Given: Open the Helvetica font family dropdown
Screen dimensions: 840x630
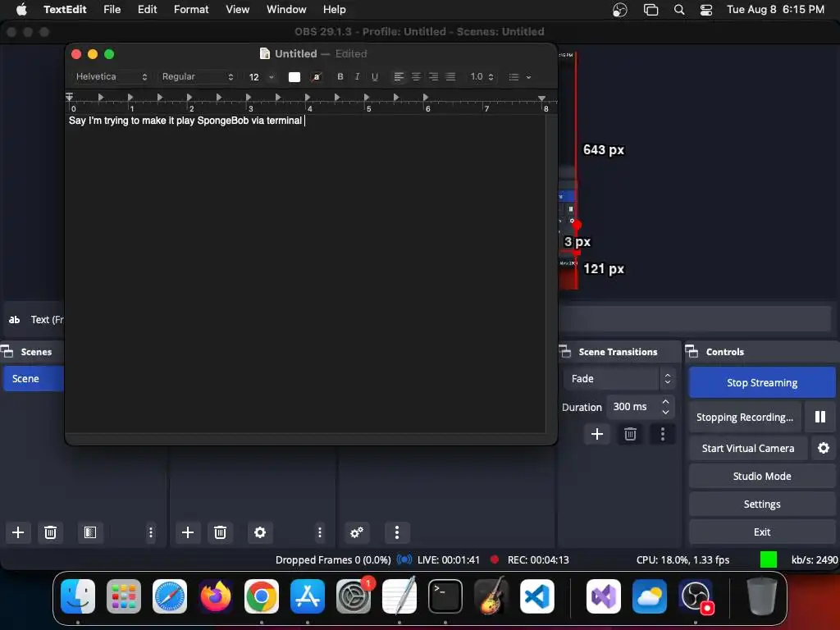Looking at the screenshot, I should pos(111,76).
